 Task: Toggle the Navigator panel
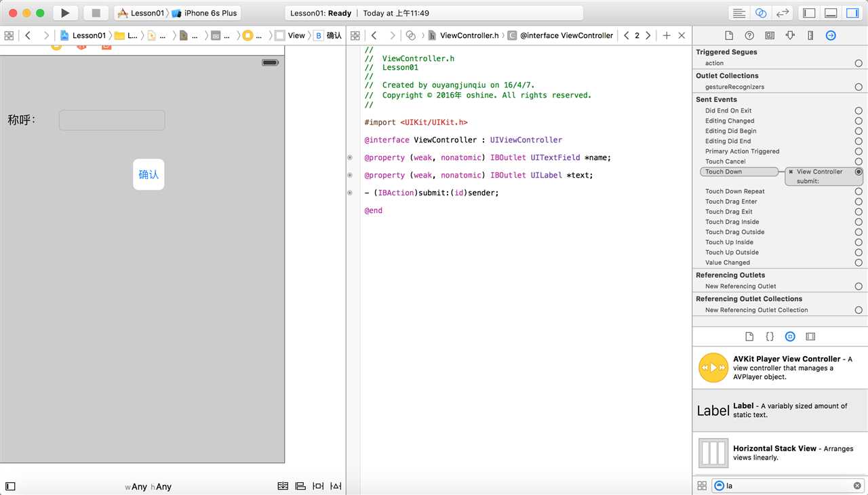(x=809, y=13)
